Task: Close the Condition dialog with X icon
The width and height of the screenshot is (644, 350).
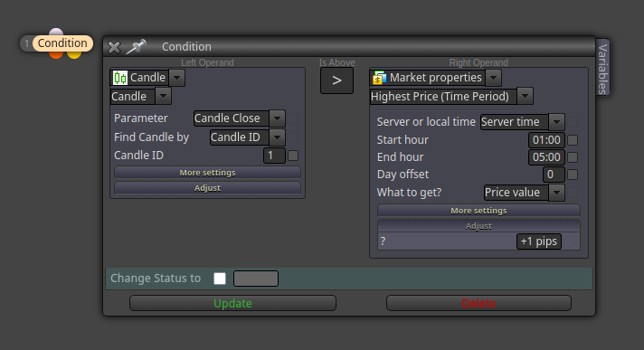Action: pos(114,47)
